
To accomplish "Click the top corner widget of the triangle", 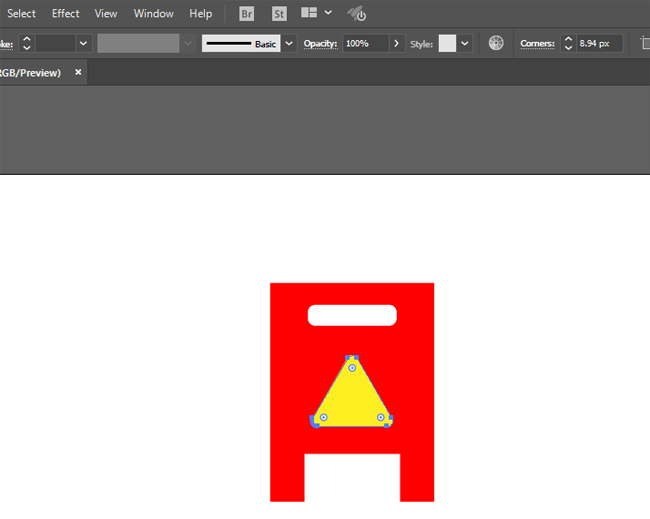I will [x=352, y=368].
